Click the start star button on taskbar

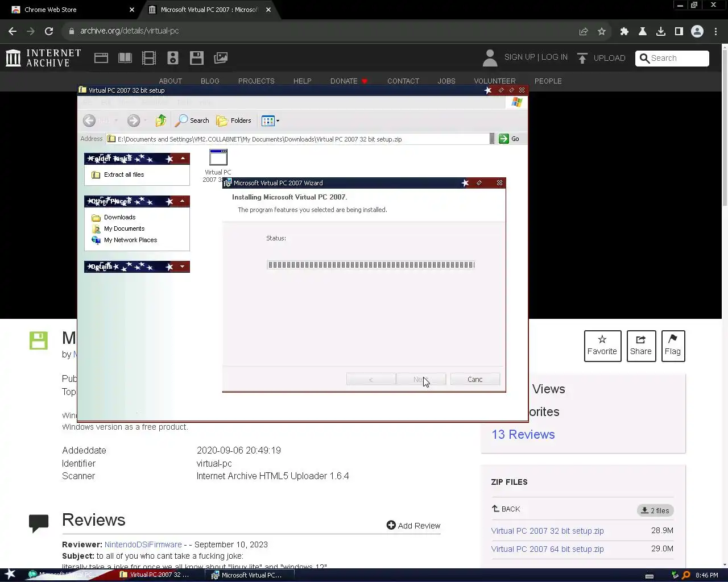click(x=10, y=575)
